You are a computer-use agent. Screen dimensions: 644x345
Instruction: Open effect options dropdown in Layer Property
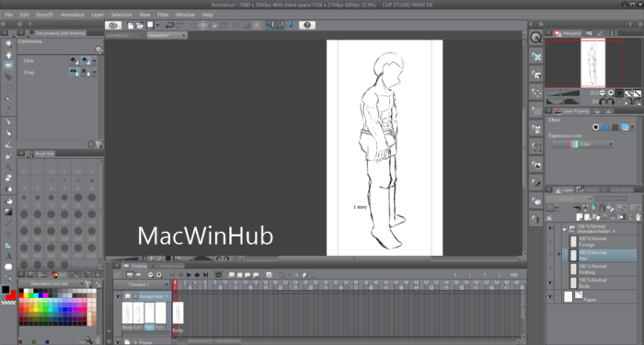(x=632, y=127)
